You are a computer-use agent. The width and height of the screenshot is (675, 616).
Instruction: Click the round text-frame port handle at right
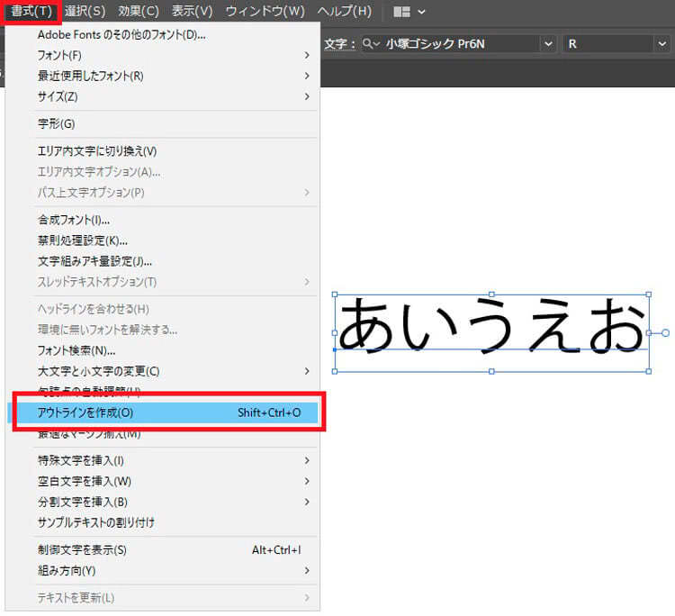665,333
